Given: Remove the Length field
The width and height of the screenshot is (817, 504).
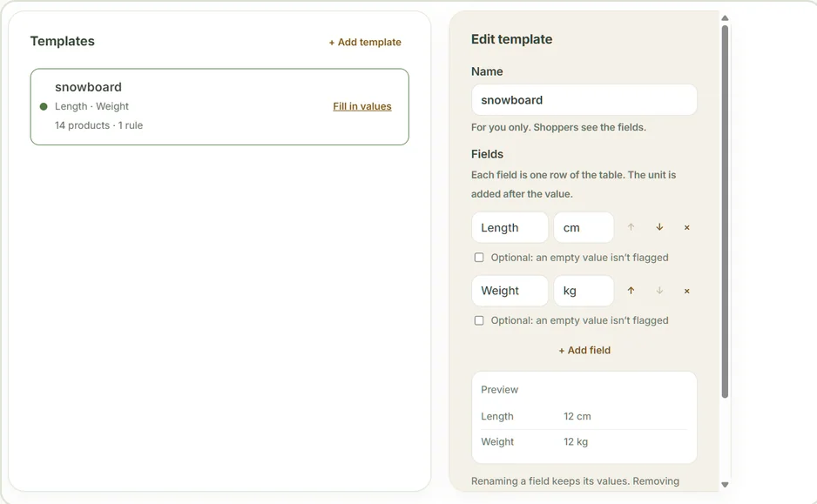Looking at the screenshot, I should tap(686, 227).
